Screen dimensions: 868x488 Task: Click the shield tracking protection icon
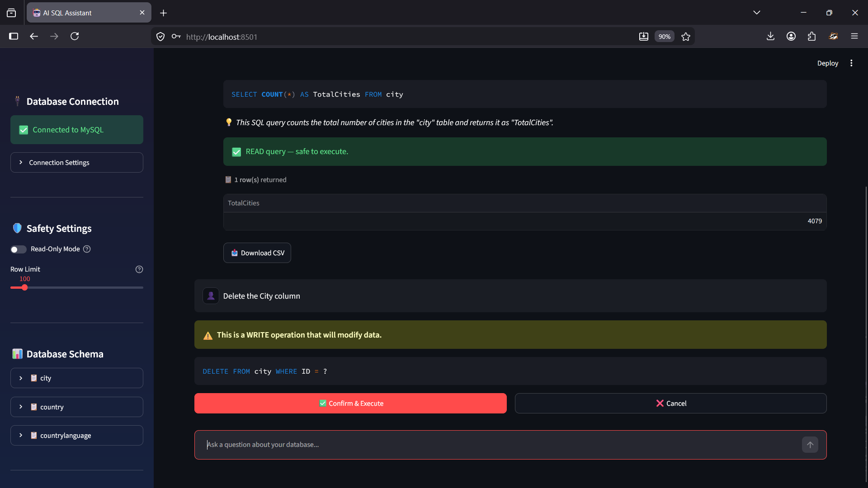pos(160,37)
